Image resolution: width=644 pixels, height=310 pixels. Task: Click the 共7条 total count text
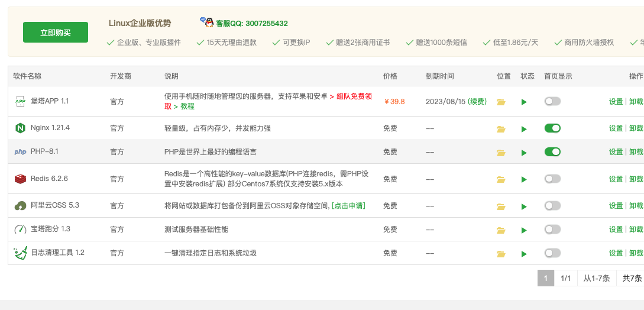click(x=632, y=278)
